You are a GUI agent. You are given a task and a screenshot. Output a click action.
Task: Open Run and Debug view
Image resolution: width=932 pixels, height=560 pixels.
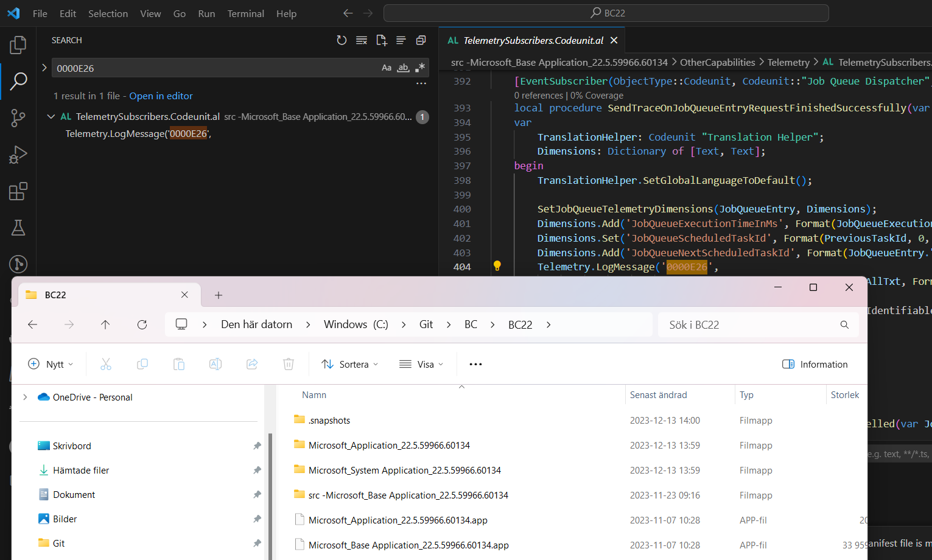[x=18, y=155]
